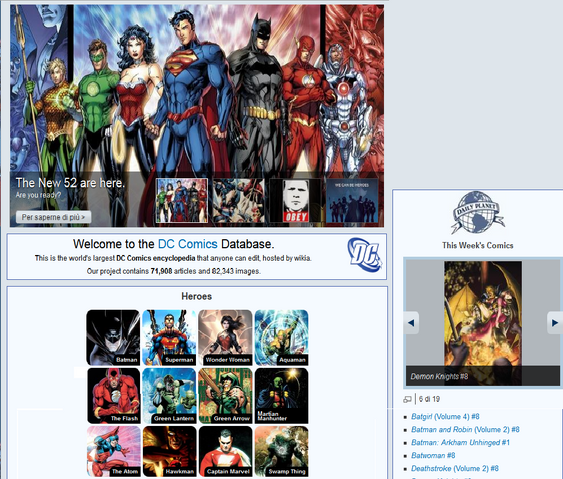563x479 pixels.
Task: Open The Atom hero tile
Action: coord(113,451)
